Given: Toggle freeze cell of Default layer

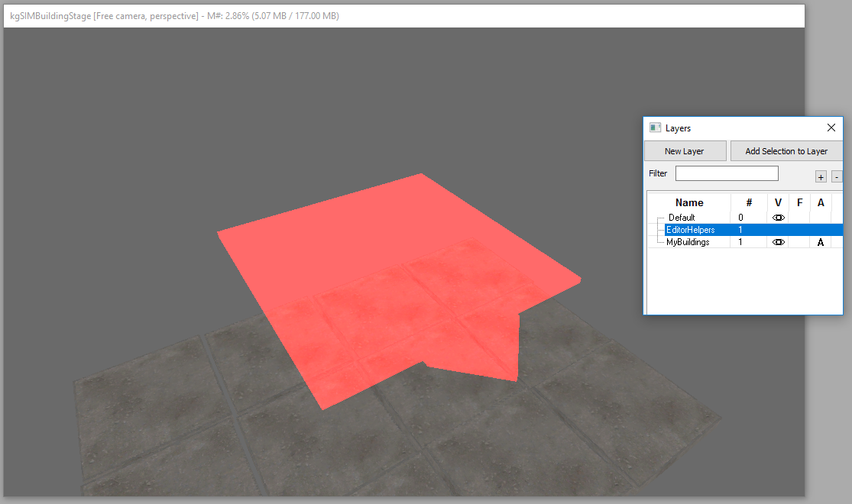Looking at the screenshot, I should tap(800, 217).
